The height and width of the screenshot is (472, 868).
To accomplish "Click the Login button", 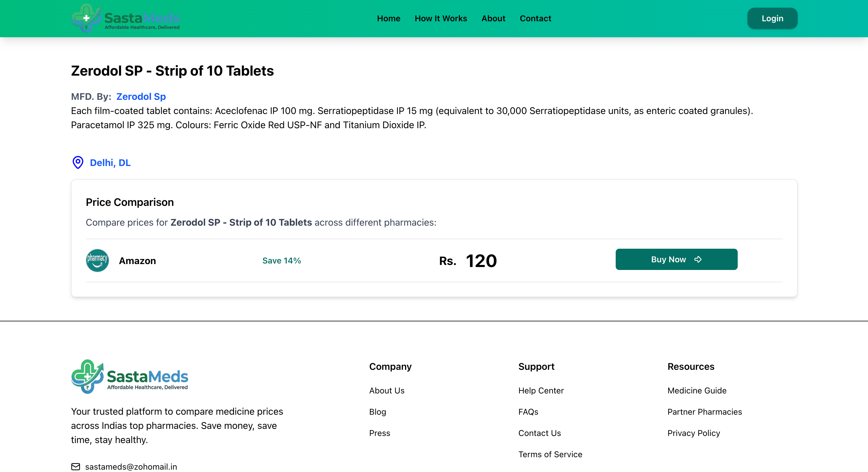I will (x=772, y=18).
